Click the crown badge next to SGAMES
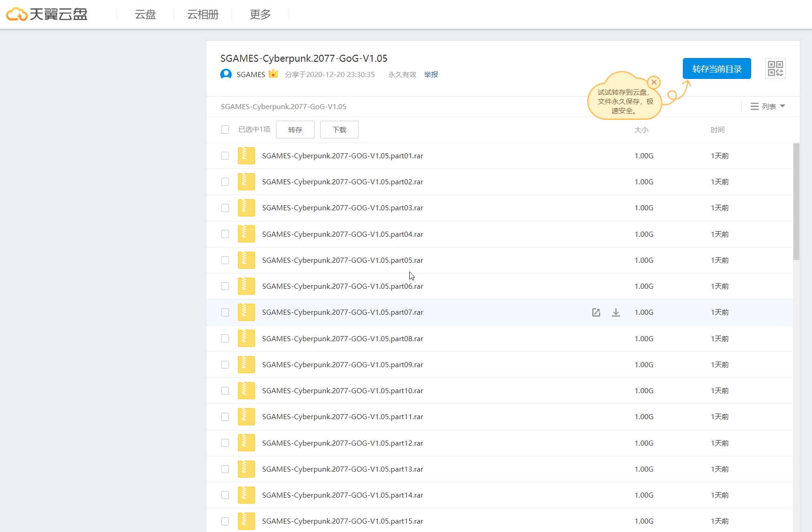Image resolution: width=812 pixels, height=532 pixels. pyautogui.click(x=273, y=74)
